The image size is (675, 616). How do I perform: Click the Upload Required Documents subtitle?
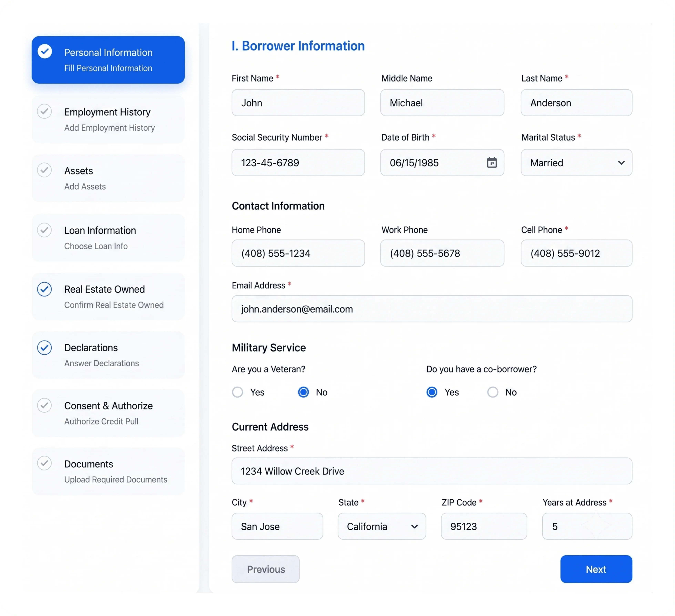[x=115, y=479]
